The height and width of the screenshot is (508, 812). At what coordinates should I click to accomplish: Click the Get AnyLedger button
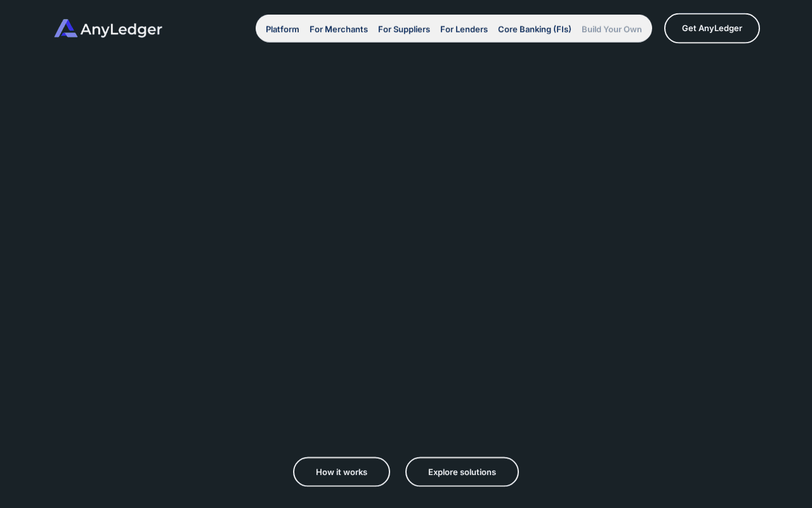click(x=712, y=28)
